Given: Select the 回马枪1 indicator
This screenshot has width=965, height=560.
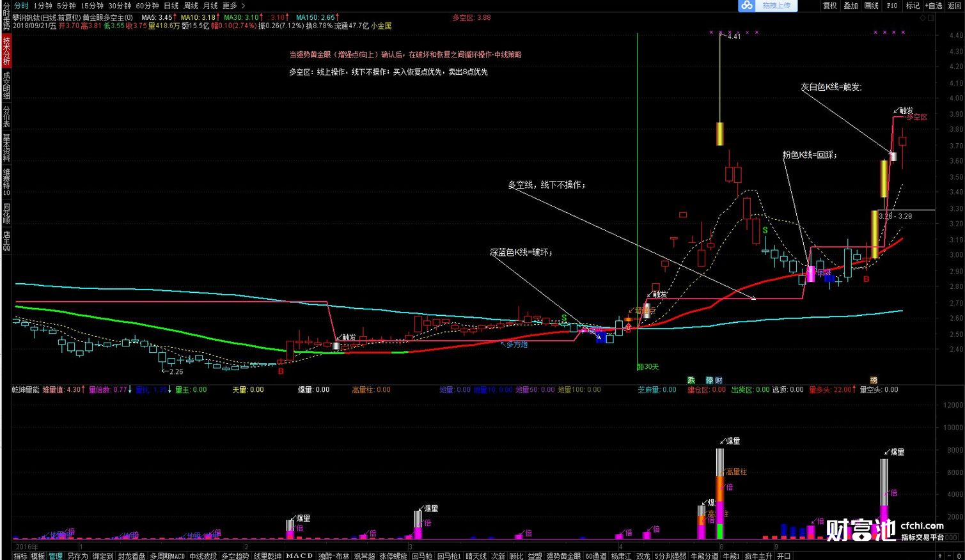Looking at the screenshot, I should pyautogui.click(x=448, y=556).
